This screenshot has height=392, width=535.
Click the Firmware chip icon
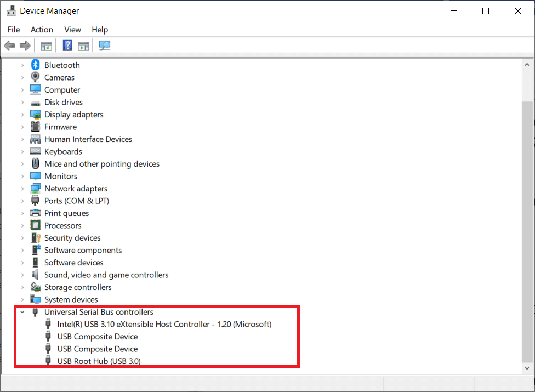35,127
